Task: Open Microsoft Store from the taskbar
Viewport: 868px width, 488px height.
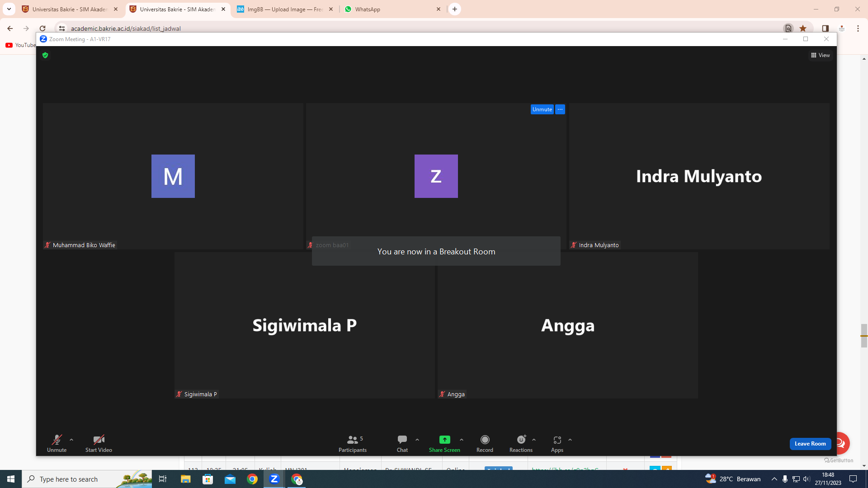Action: pos(208,479)
